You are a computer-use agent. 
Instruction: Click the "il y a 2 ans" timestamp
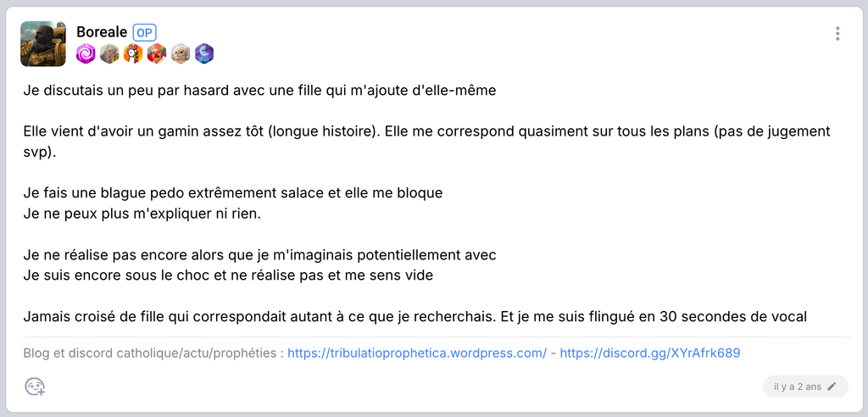point(797,386)
